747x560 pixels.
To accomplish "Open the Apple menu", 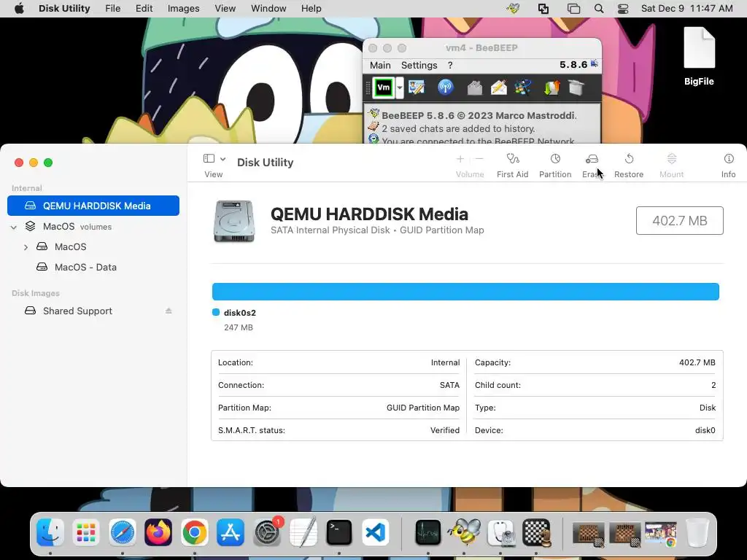I will pyautogui.click(x=19, y=9).
